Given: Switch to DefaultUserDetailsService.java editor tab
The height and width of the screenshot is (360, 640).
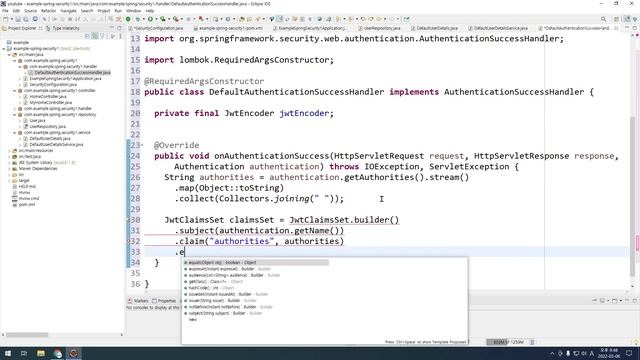Looking at the screenshot, I should pos(498,28).
